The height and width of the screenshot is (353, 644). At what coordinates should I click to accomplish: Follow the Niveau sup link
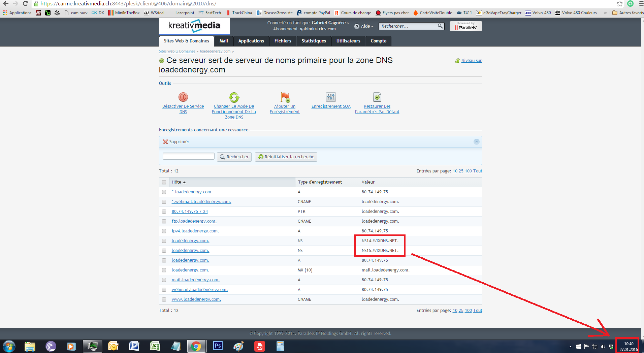[472, 61]
